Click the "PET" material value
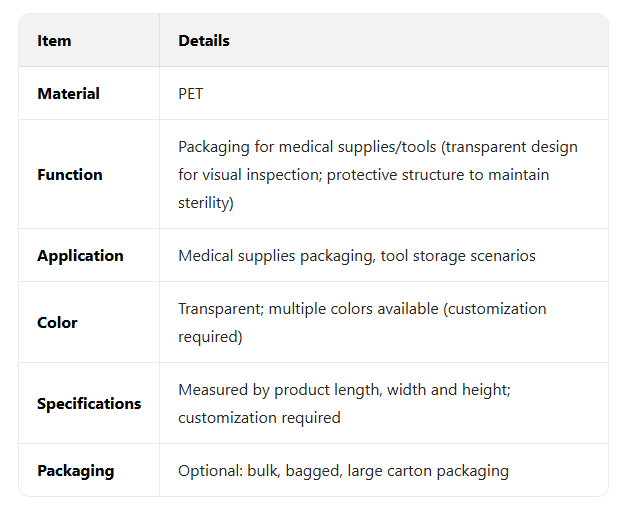 (191, 94)
